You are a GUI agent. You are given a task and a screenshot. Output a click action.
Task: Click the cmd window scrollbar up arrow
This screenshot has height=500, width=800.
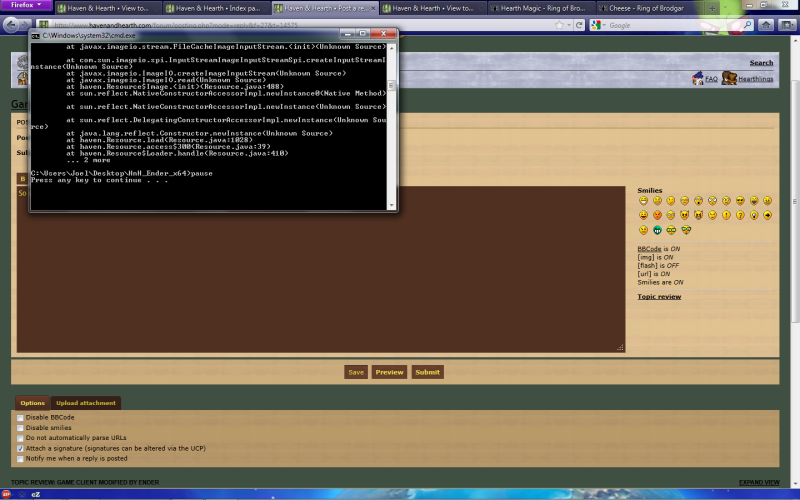(391, 47)
